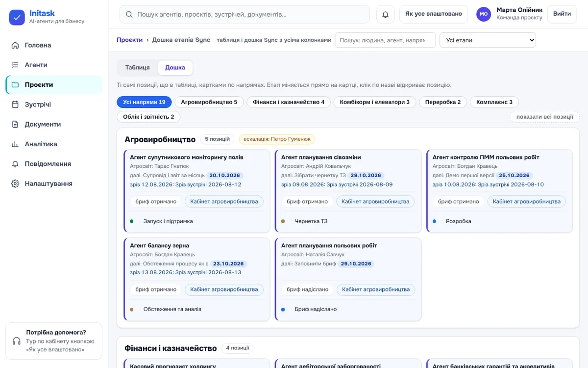Open card title Агент супутникового моніторингу полів

(x=187, y=158)
